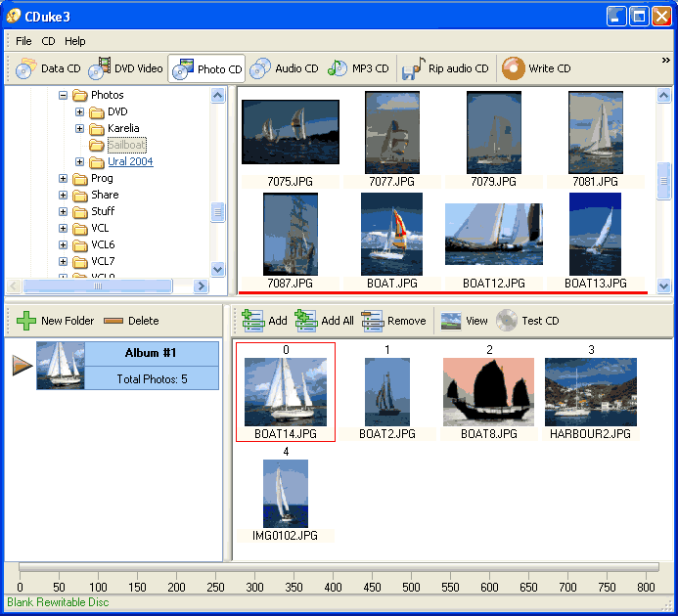Screen dimensions: 678x616
Task: Collapse the Photos folder tree node
Action: coord(64,95)
